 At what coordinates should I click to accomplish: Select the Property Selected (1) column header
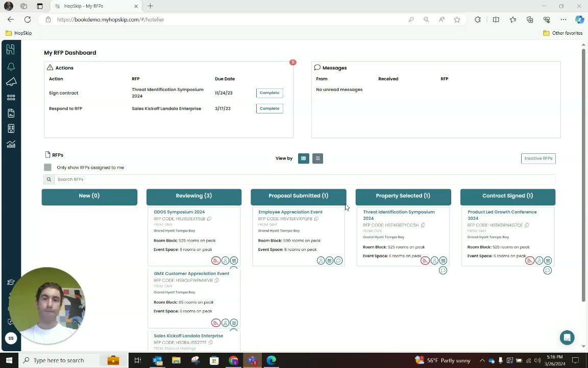pos(403,197)
